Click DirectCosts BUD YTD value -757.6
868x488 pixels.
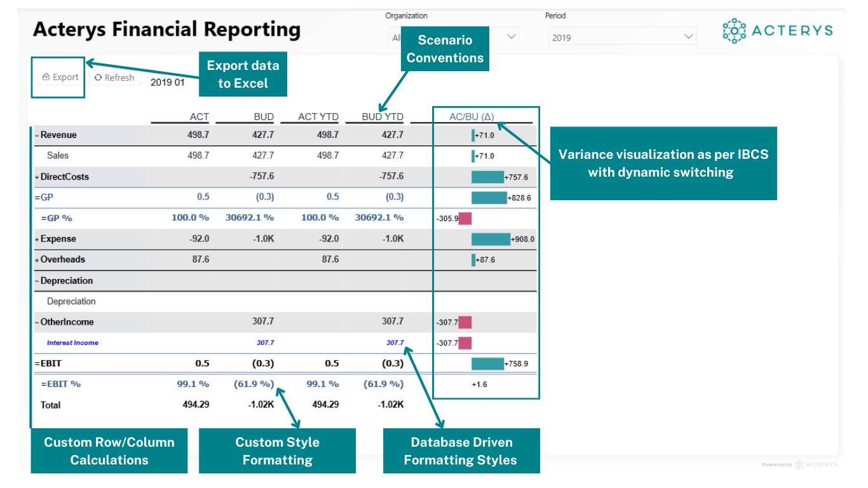click(x=390, y=177)
